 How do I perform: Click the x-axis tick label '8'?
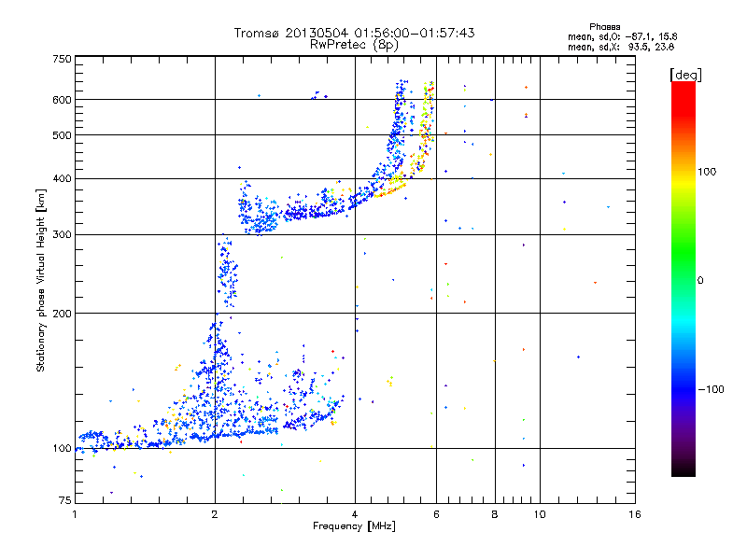[x=495, y=514]
